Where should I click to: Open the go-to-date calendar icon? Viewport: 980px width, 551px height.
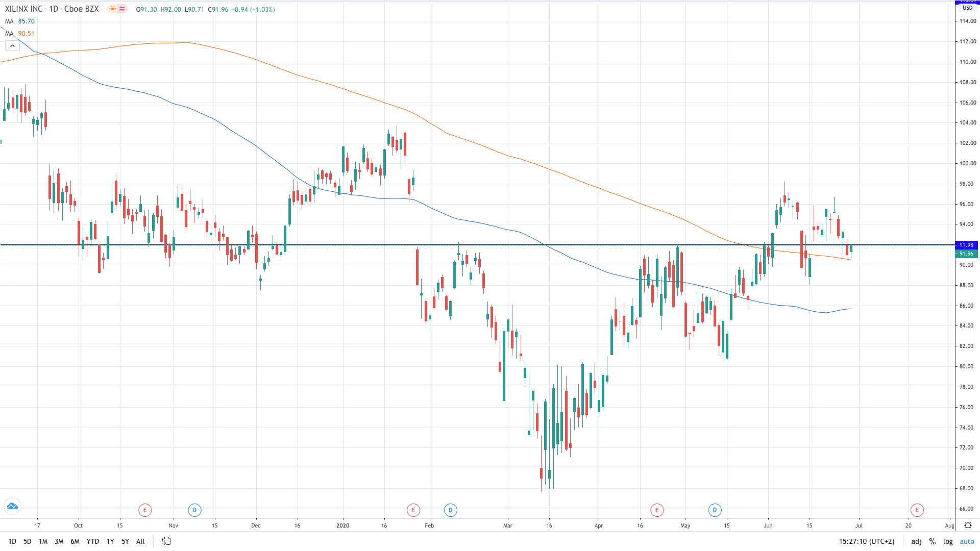click(x=166, y=541)
